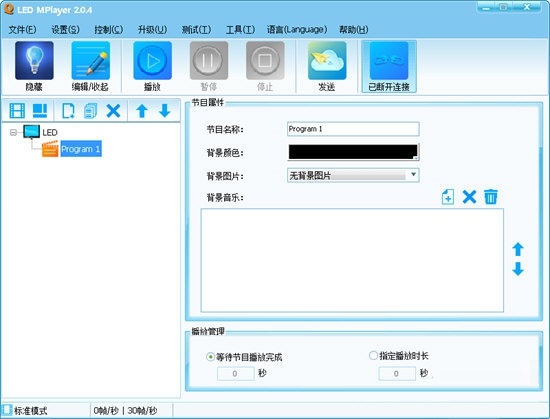Select specified play duration (指定播放时长) radio

pos(373,356)
